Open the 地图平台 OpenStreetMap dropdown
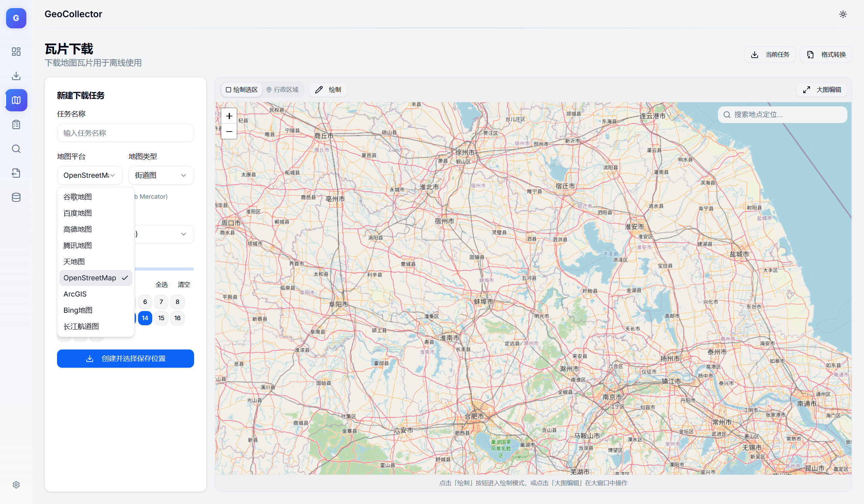The image size is (864, 504). click(x=89, y=175)
